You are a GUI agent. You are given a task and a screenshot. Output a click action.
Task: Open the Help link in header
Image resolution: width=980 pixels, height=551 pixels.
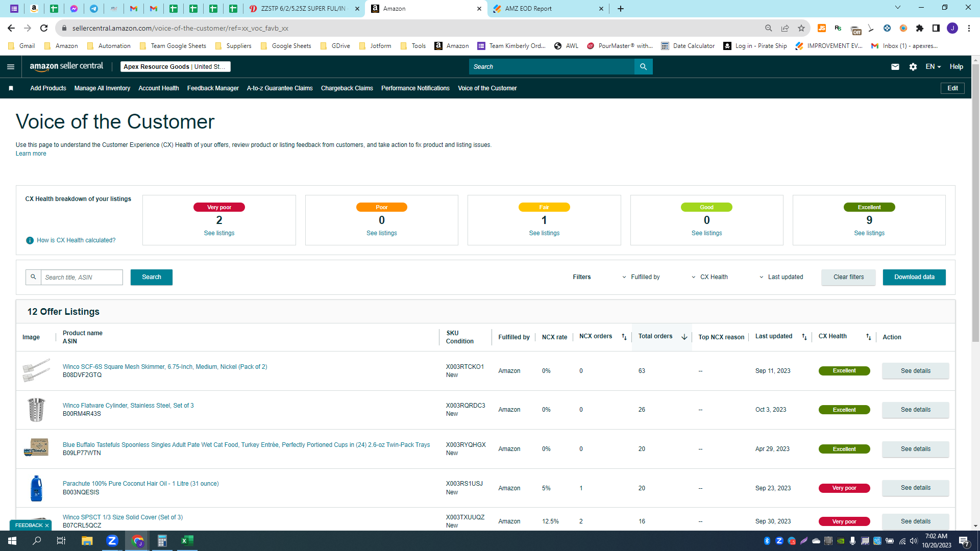click(x=957, y=67)
